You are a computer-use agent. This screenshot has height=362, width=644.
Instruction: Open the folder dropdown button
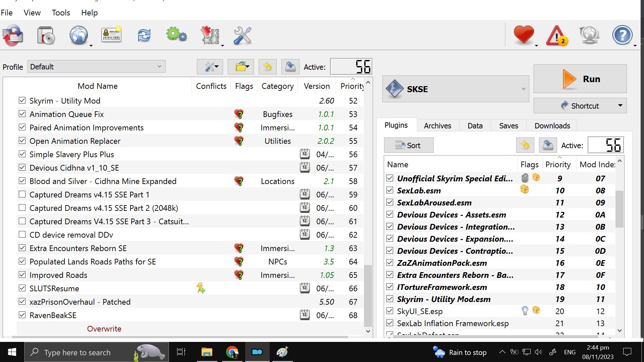[241, 67]
